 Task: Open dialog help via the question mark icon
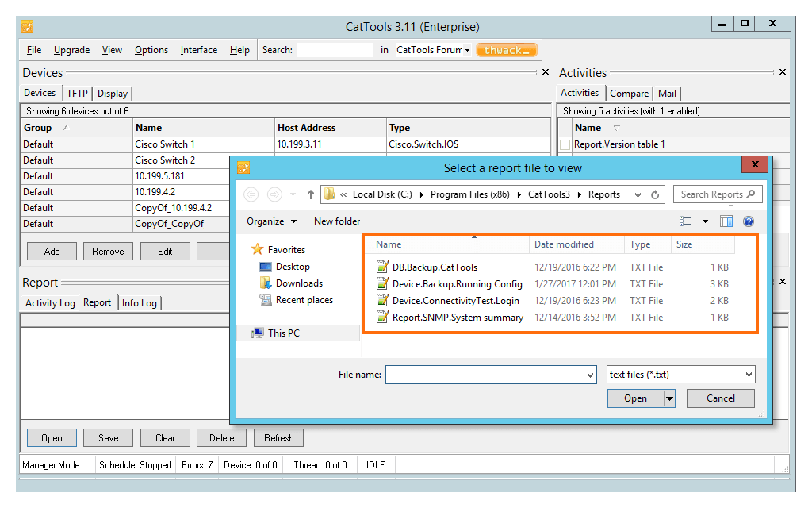coord(749,221)
